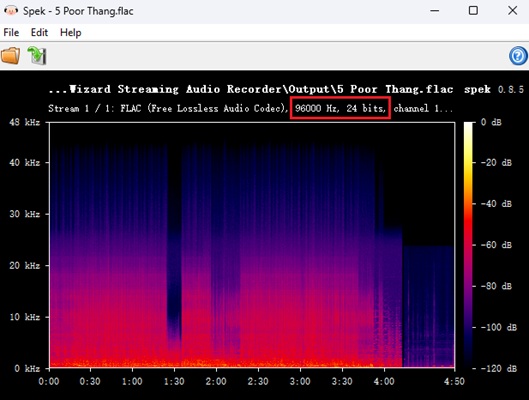Click the file path title above spectrogram
This screenshot has height=400, width=529.
click(250, 89)
